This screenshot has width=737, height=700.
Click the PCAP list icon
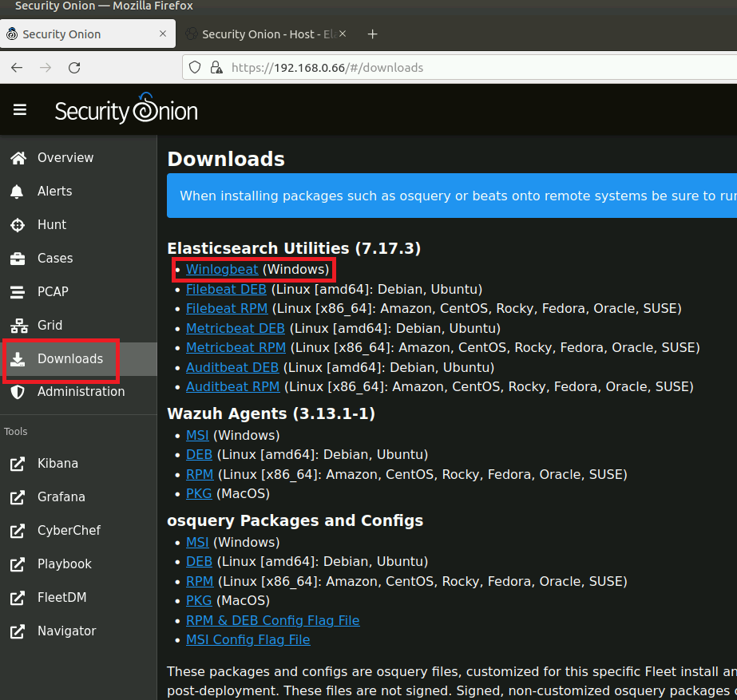18,291
